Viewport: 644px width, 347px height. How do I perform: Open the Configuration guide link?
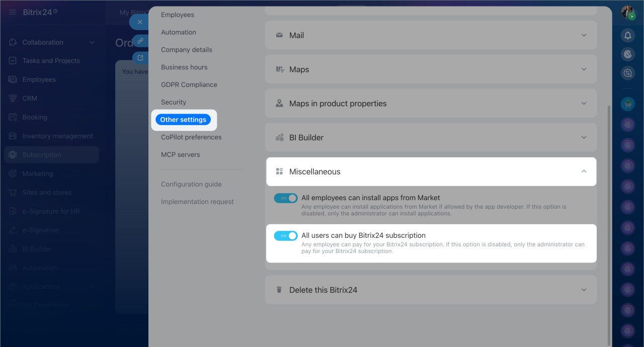pyautogui.click(x=191, y=184)
